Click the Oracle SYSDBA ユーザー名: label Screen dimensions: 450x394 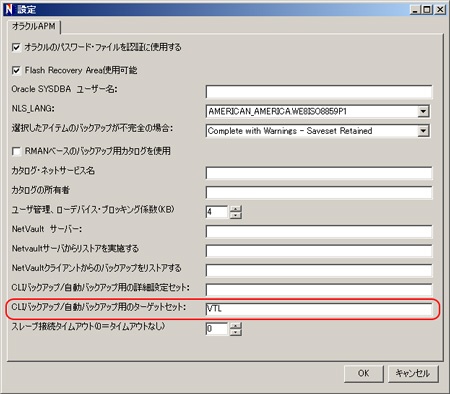click(x=64, y=89)
